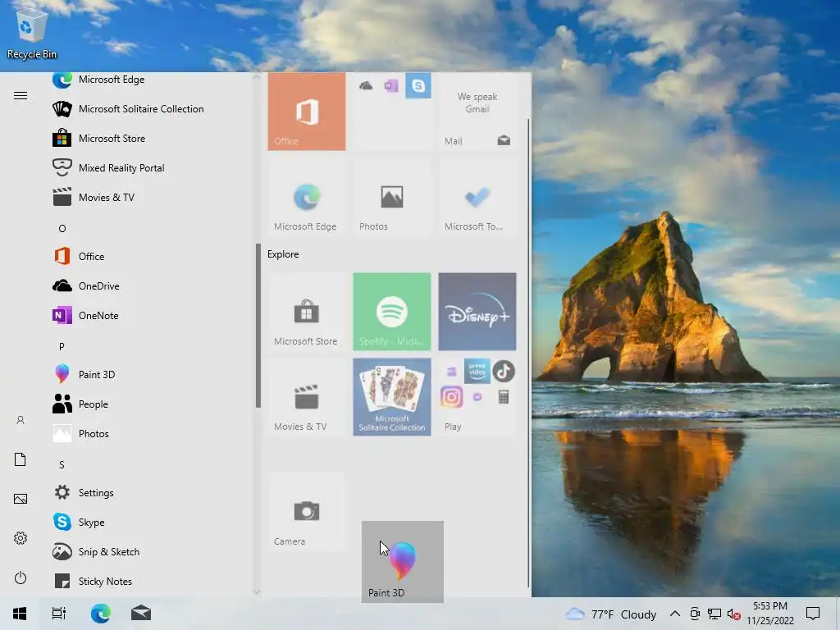Show hidden system tray icons
840x630 pixels.
[x=675, y=614]
